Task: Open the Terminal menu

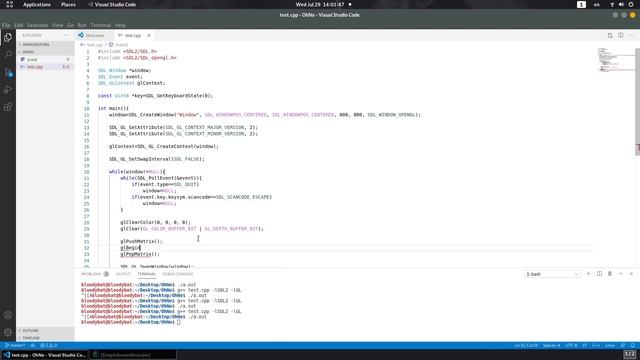Action: click(101, 25)
